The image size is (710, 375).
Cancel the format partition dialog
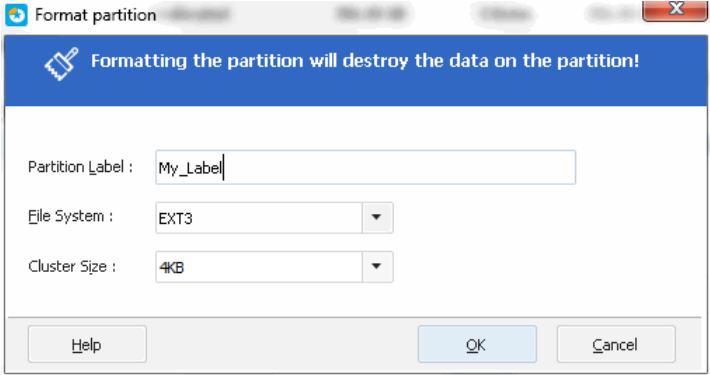point(616,345)
